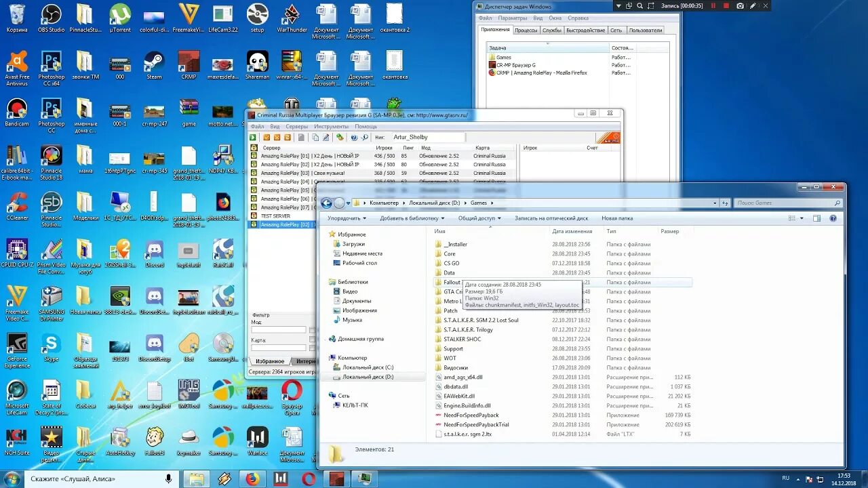This screenshot has height=488, width=868.
Task: Click the refresh button next to Explorer address bar
Action: 725,203
